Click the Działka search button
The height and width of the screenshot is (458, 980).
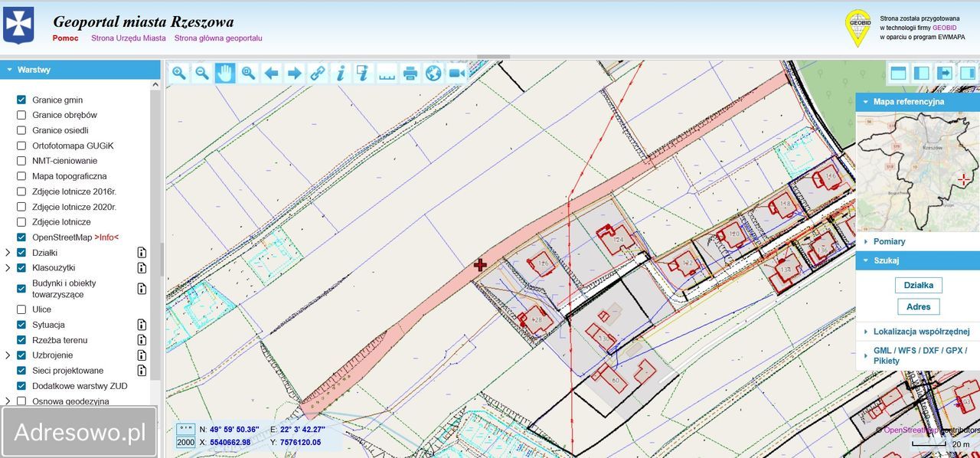coord(918,285)
